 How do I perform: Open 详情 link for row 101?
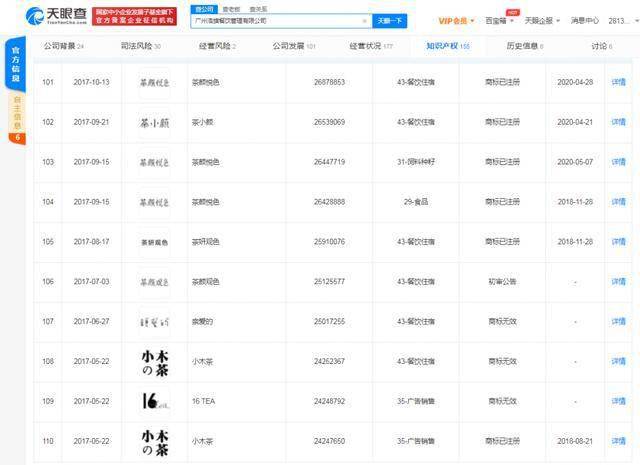pos(619,81)
